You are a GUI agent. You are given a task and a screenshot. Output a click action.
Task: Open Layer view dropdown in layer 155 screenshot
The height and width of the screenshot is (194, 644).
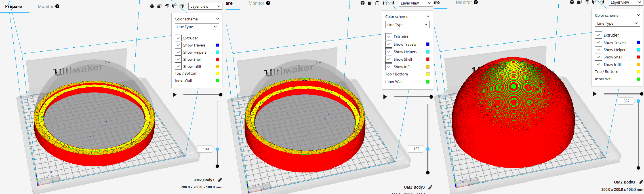coord(416,3)
